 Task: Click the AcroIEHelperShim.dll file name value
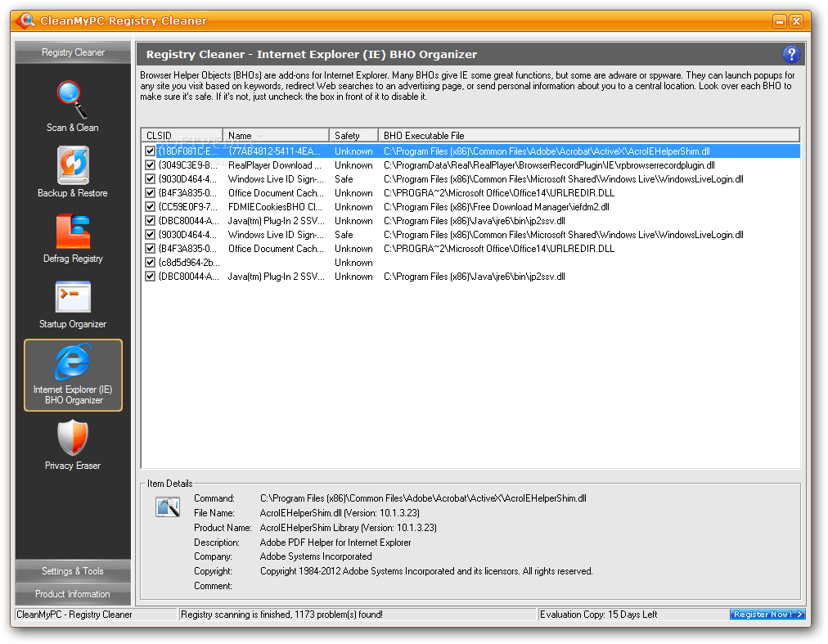(340, 513)
